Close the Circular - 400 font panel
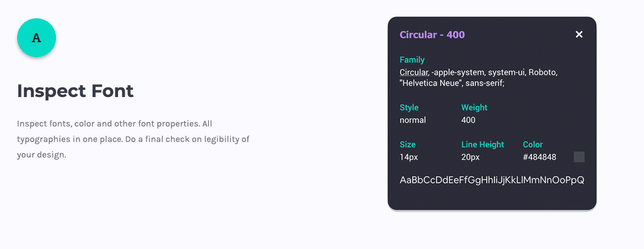This screenshot has width=644, height=249. click(579, 34)
